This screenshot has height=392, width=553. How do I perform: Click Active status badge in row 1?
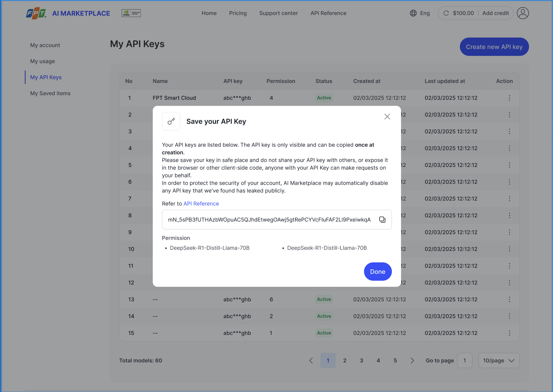(x=324, y=98)
